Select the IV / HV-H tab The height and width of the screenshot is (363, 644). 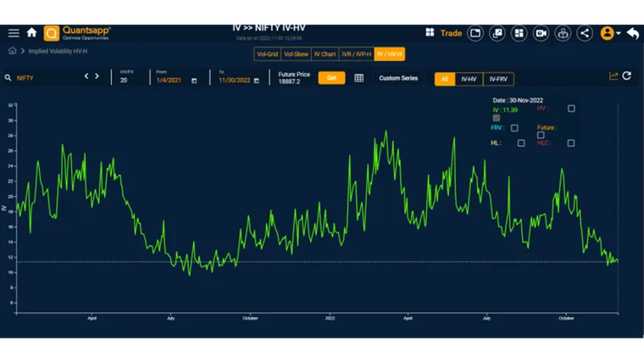tap(389, 53)
